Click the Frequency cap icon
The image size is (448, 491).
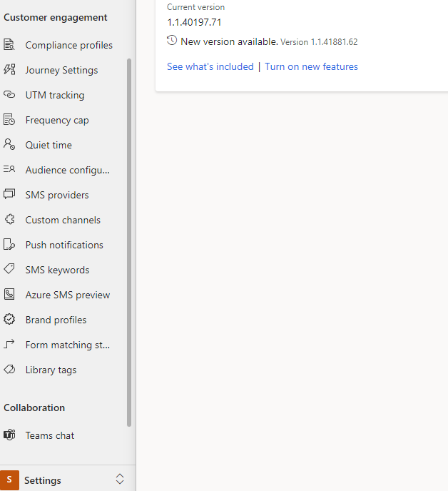tap(9, 120)
